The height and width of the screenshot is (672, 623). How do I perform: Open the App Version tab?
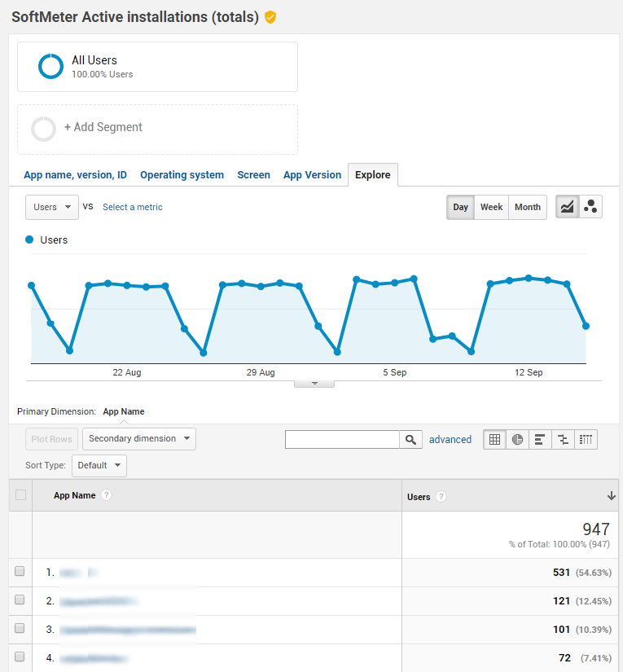pos(313,175)
